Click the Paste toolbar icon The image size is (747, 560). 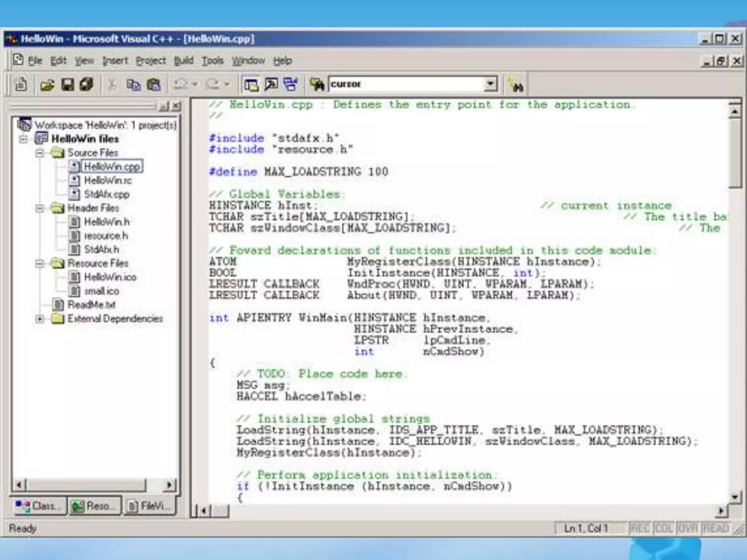point(154,85)
